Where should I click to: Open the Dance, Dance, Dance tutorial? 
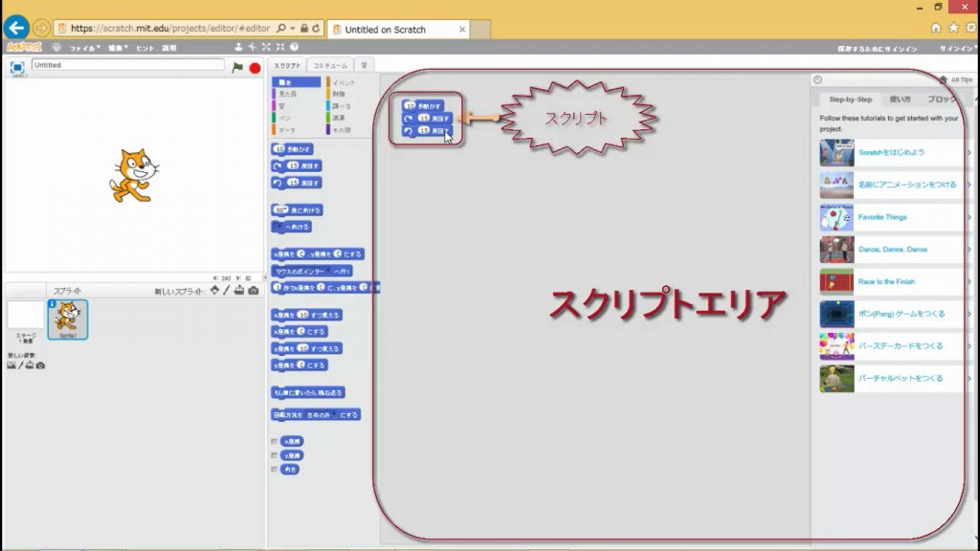click(x=892, y=250)
